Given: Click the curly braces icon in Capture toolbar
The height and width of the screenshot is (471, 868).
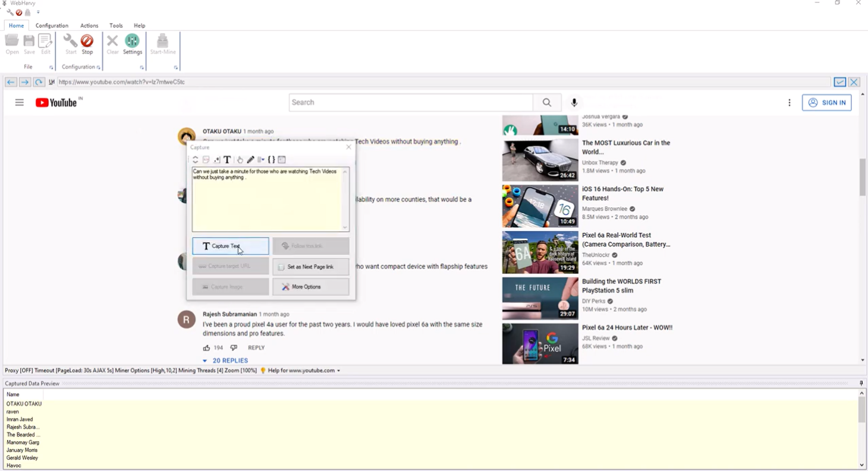Looking at the screenshot, I should 271,160.
